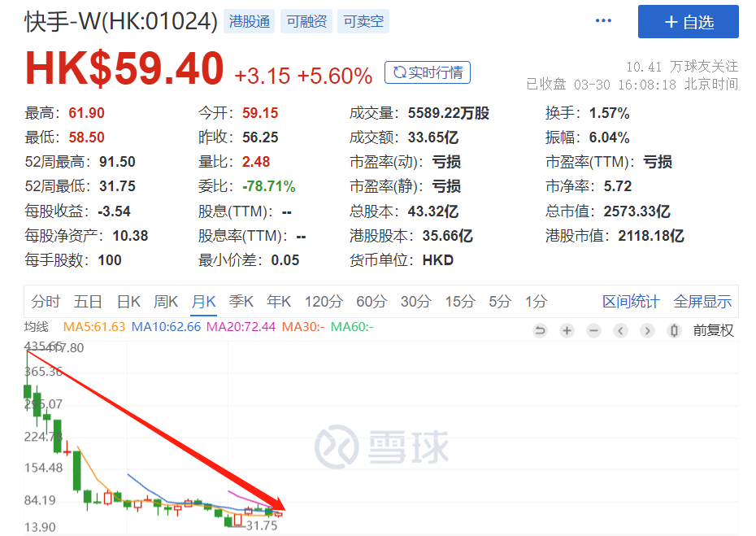Click the MA5:61.63 indicator label
Screen dimensions: 756x536
tap(94, 327)
